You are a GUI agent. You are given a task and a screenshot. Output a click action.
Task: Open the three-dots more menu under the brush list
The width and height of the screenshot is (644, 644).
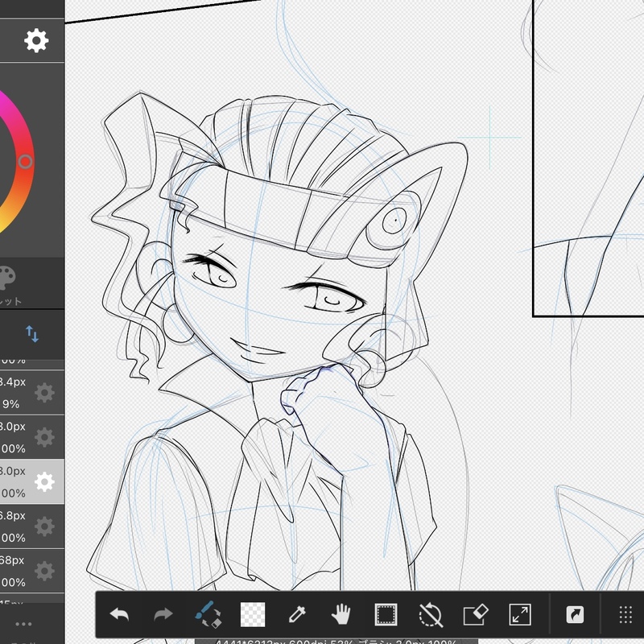click(23, 624)
